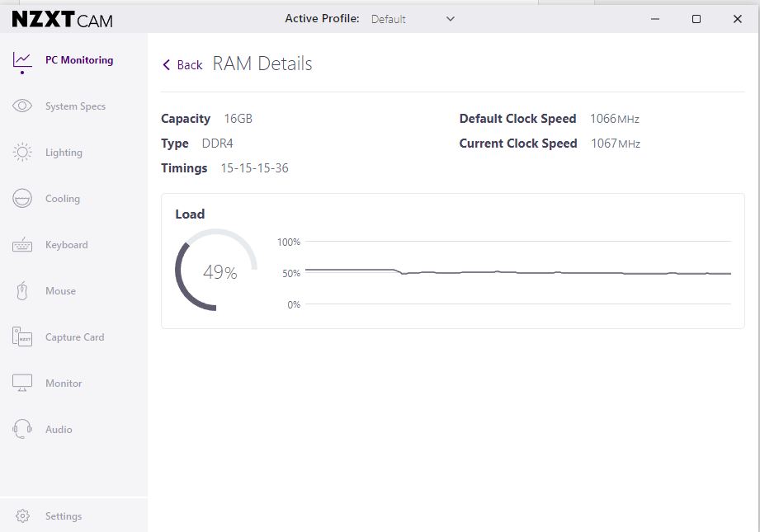Viewport: 760px width, 532px height.
Task: Go to the Lighting section
Action: (64, 152)
